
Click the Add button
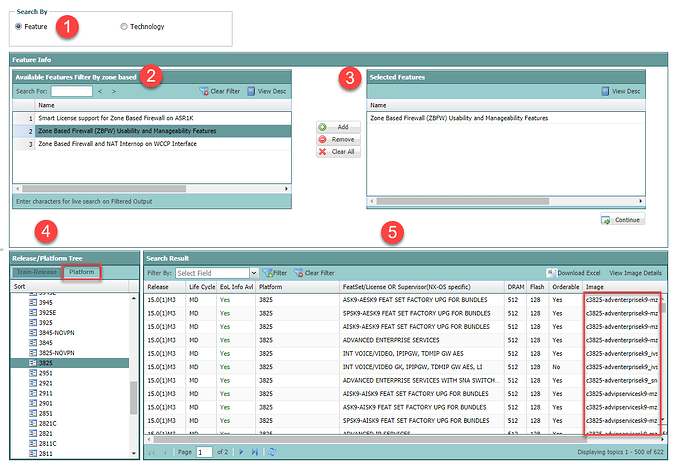pyautogui.click(x=338, y=127)
